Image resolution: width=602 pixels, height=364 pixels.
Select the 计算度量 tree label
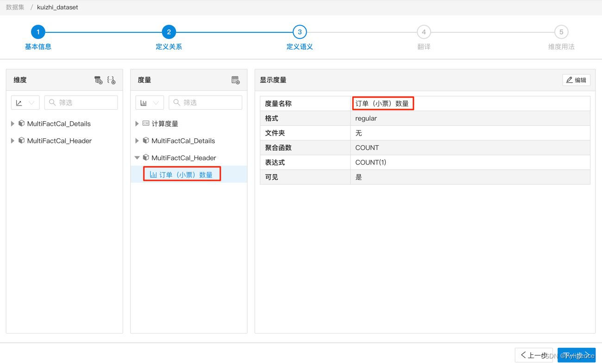[165, 123]
